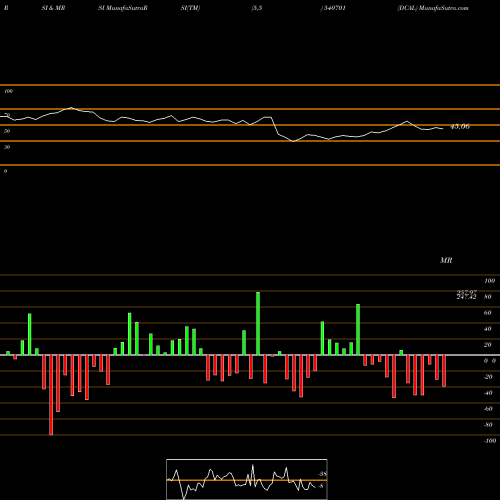
Task: Click the '(5,5' parameter text
Action: pos(257,8)
